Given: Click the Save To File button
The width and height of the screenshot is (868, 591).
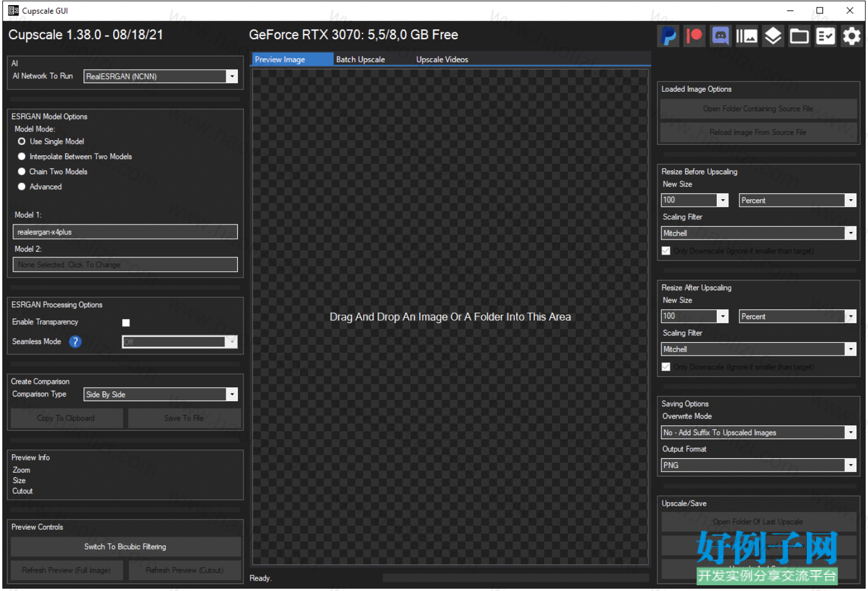Looking at the screenshot, I should [x=185, y=418].
